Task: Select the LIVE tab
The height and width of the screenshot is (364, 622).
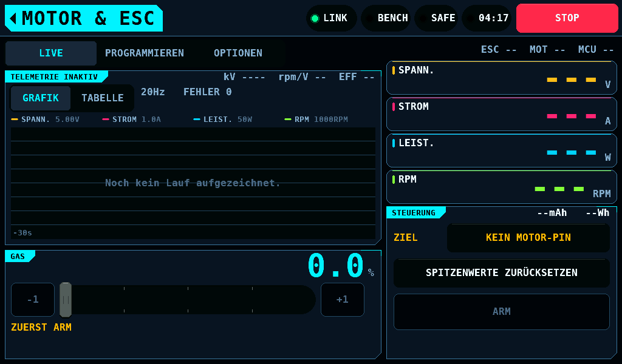Action: pos(51,53)
